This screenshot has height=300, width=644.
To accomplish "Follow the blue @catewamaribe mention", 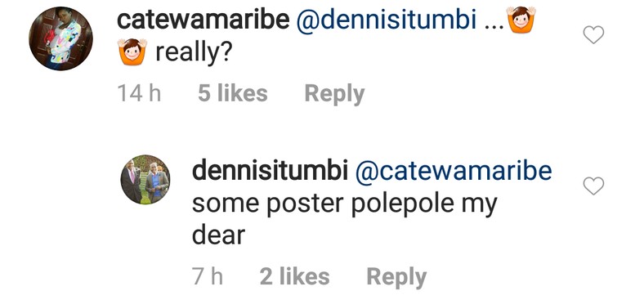I will point(454,172).
